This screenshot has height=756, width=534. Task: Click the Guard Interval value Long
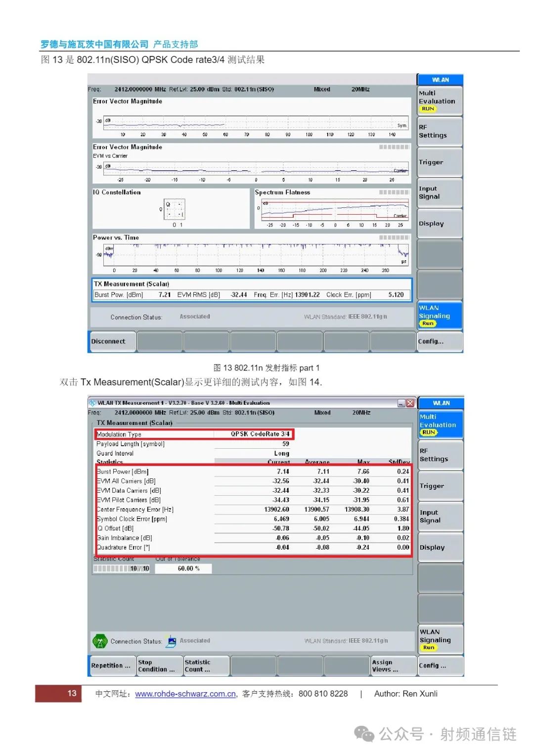point(282,453)
